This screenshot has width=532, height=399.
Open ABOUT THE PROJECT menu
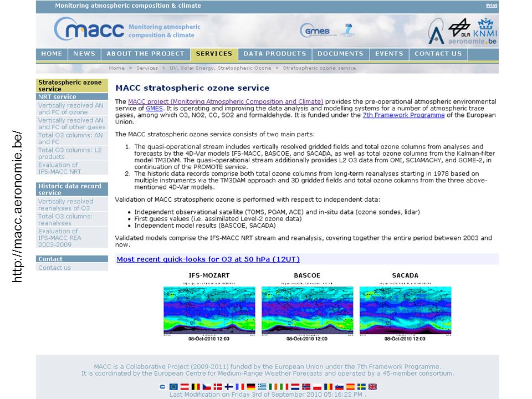pyautogui.click(x=146, y=54)
